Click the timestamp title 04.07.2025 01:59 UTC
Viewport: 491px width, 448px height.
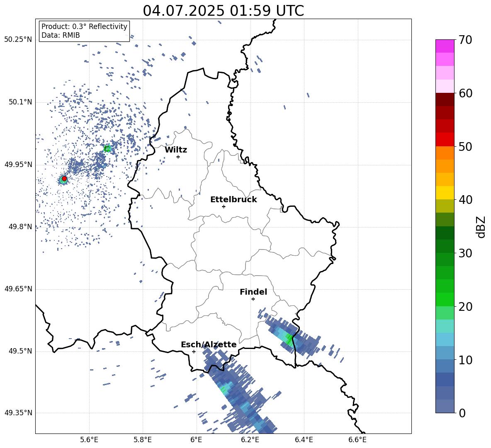pyautogui.click(x=223, y=11)
